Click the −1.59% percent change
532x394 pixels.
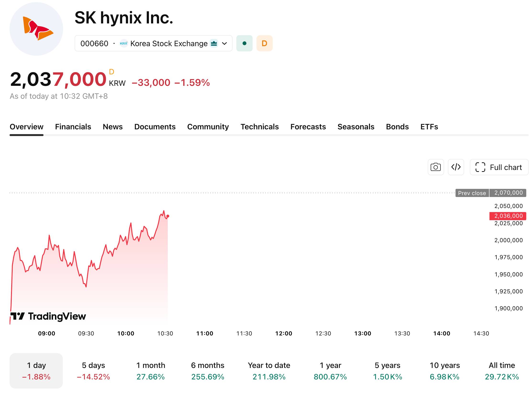coord(192,83)
